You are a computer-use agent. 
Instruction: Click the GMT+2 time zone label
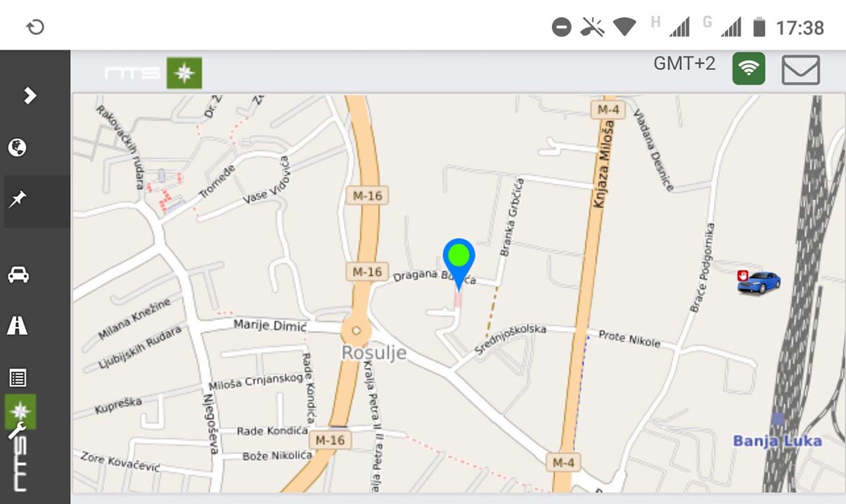pyautogui.click(x=684, y=64)
